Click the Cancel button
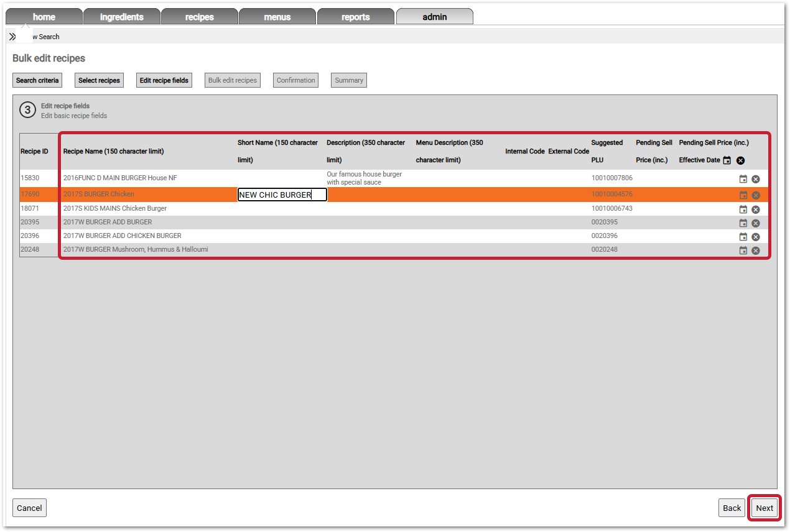 (x=29, y=508)
